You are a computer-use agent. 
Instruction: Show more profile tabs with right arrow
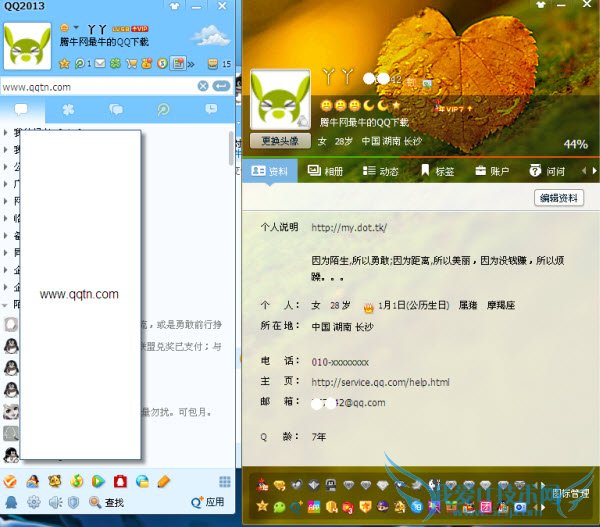595,171
